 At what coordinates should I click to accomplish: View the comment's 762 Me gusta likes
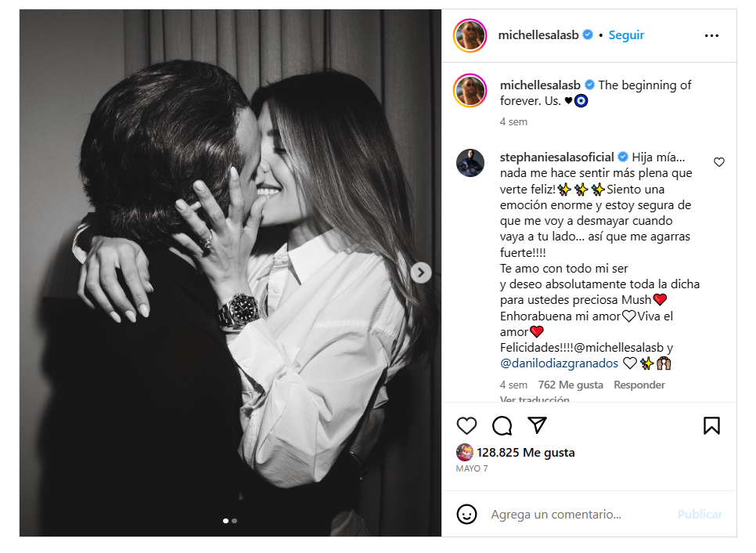coord(571,385)
